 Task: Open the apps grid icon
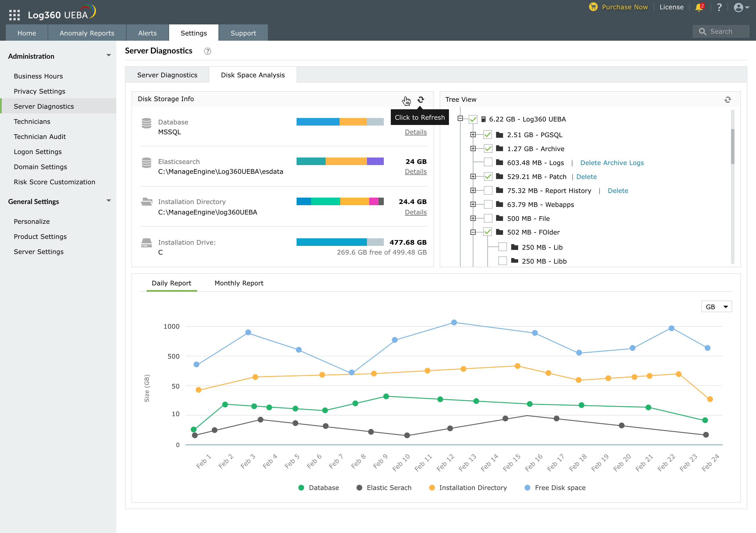14,15
